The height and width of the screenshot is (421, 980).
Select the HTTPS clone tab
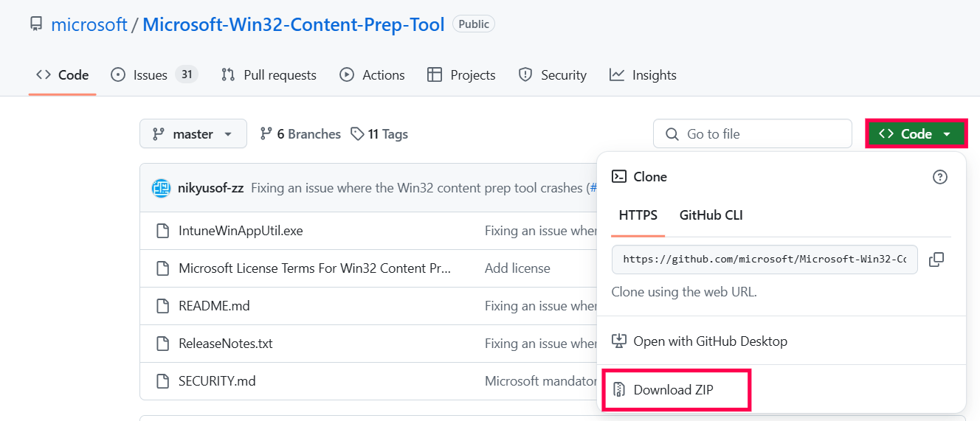(638, 215)
